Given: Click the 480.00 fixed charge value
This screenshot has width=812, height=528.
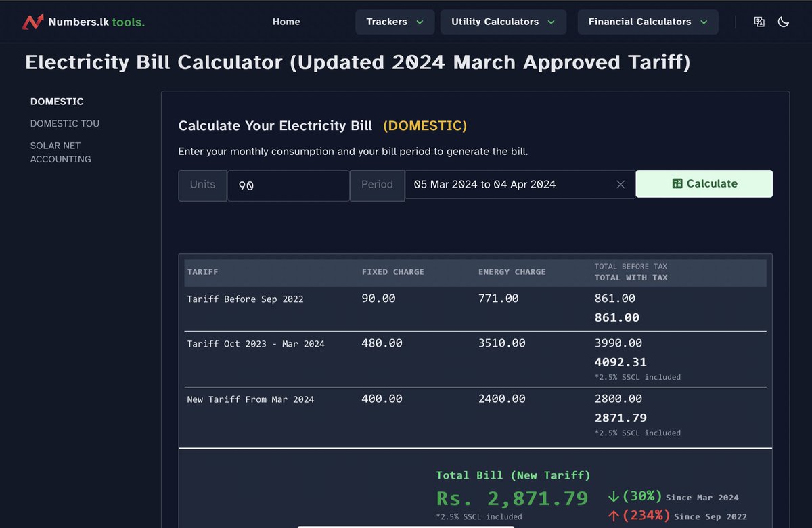Looking at the screenshot, I should pos(382,343).
